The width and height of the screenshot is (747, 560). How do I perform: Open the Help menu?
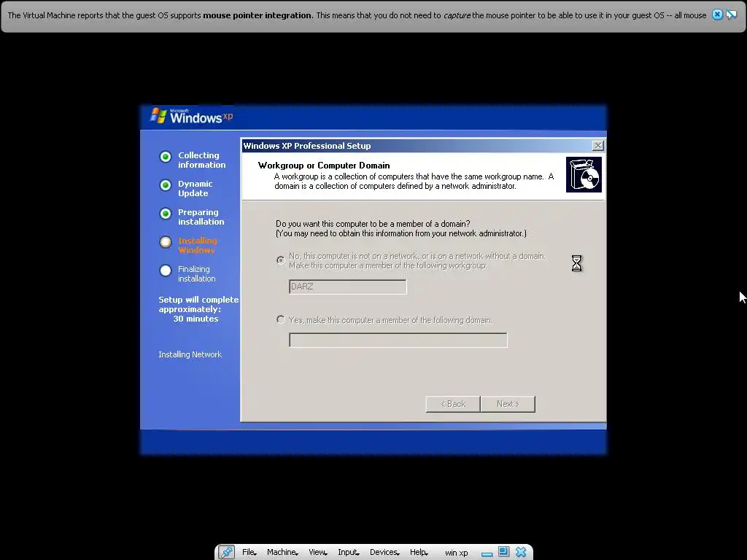click(419, 552)
